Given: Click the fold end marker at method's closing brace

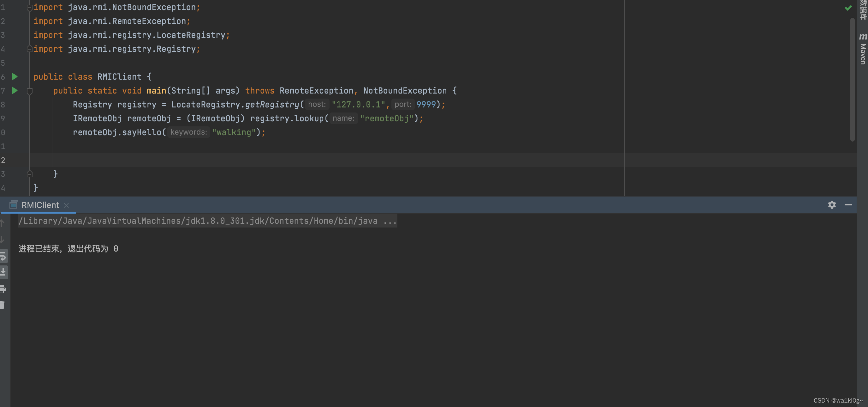Looking at the screenshot, I should pos(29,174).
